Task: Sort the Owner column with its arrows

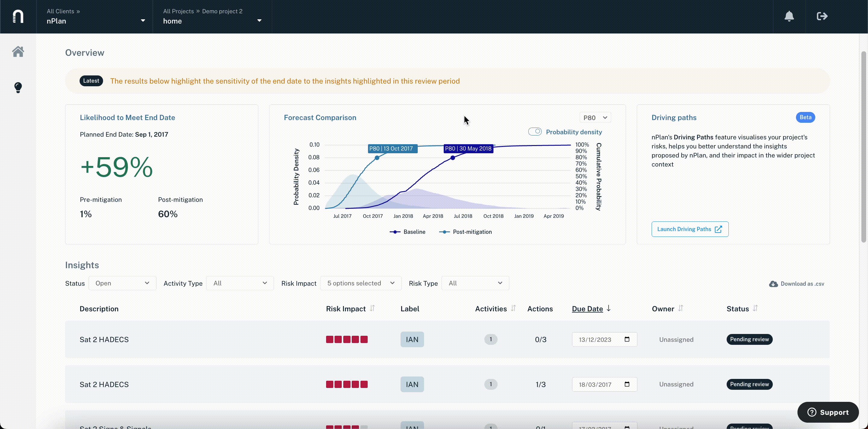Action: 681,308
